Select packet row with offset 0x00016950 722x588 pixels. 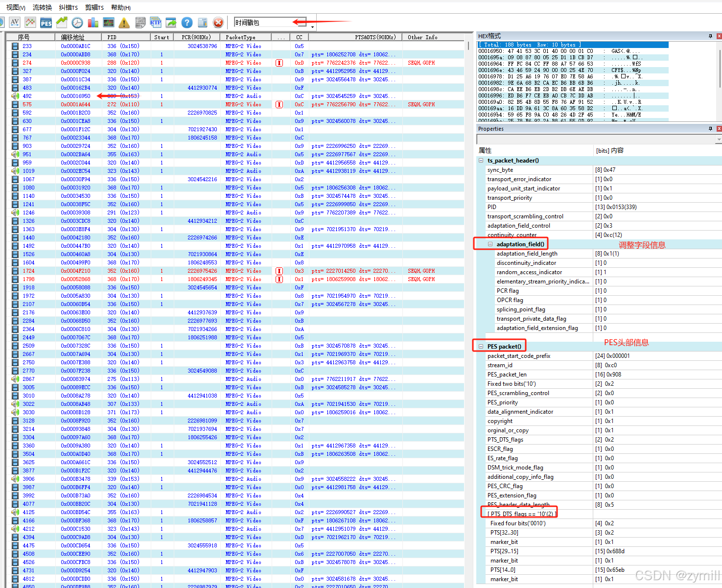237,96
